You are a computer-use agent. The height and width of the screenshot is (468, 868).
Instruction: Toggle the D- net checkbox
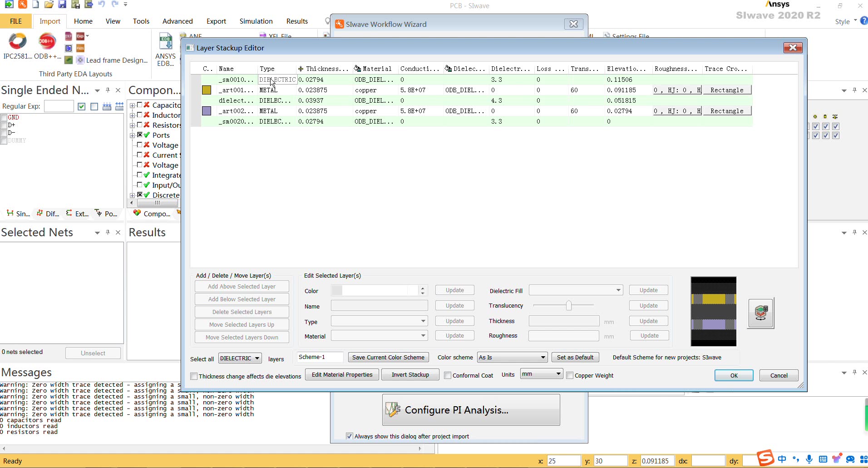tap(4, 133)
